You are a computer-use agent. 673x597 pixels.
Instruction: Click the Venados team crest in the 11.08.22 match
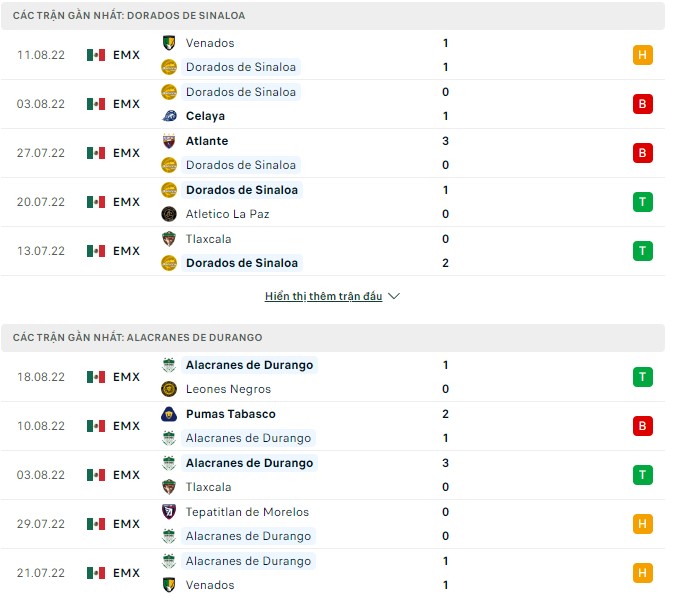point(168,43)
